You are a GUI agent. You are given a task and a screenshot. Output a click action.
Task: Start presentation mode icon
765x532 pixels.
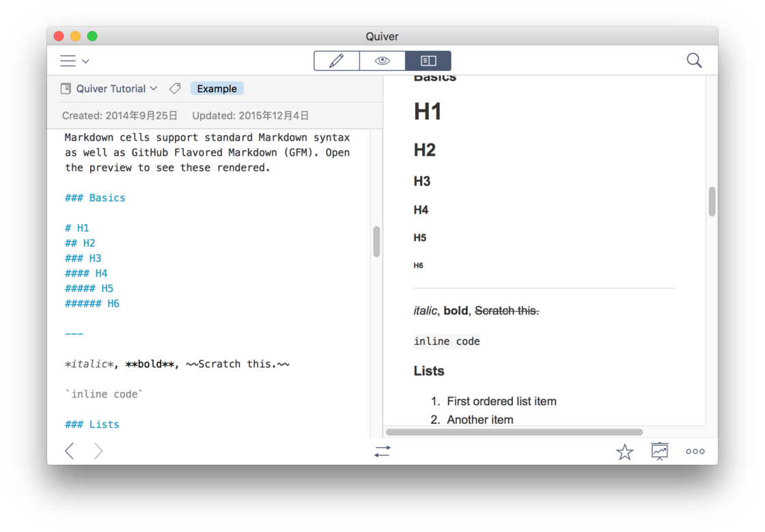click(660, 451)
